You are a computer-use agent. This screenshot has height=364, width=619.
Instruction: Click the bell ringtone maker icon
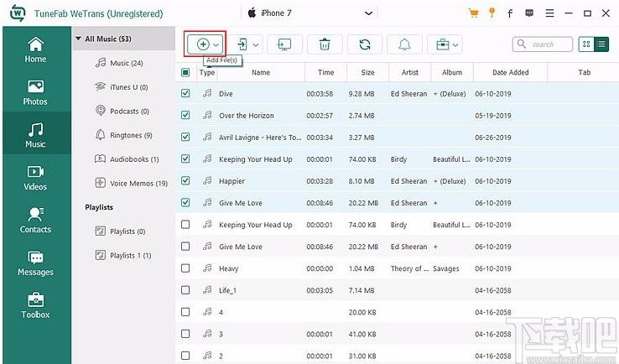click(x=404, y=44)
